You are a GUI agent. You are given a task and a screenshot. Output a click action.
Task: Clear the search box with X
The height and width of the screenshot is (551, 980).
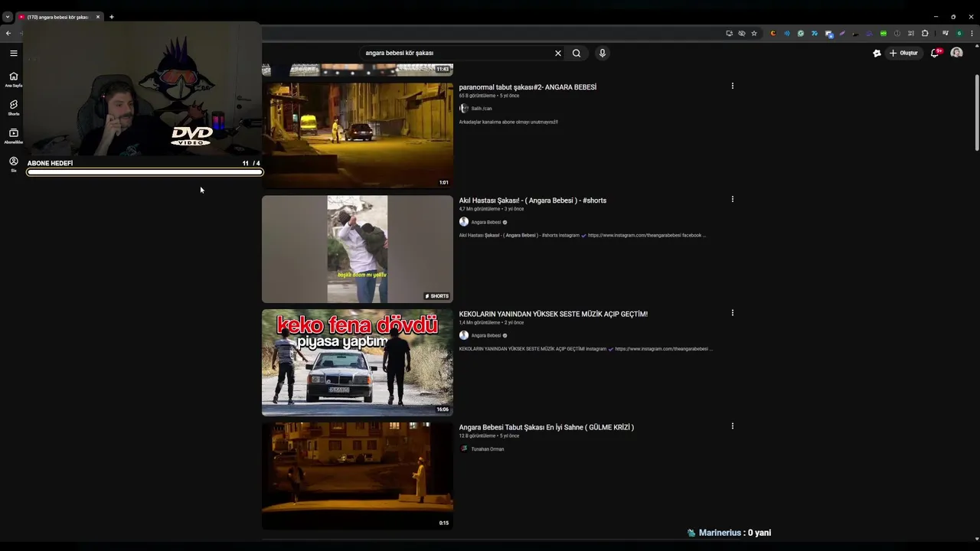click(x=558, y=53)
